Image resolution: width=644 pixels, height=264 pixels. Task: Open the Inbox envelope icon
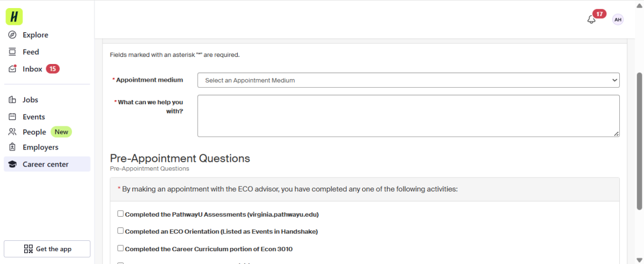tap(12, 69)
